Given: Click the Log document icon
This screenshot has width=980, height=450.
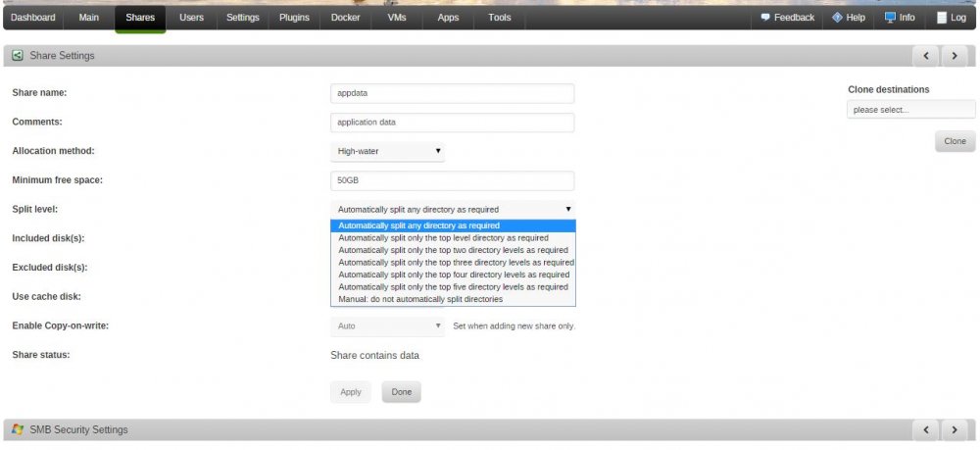Looking at the screenshot, I should click(x=942, y=18).
